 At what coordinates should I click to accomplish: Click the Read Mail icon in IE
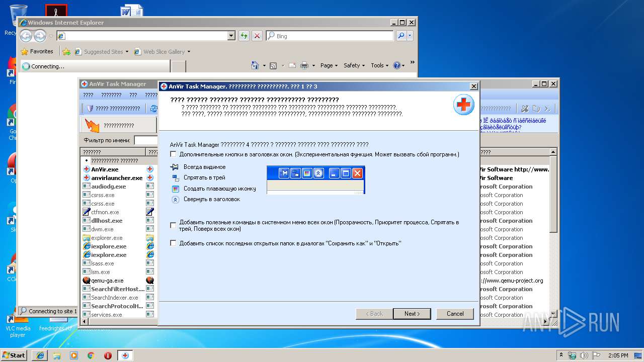(293, 65)
